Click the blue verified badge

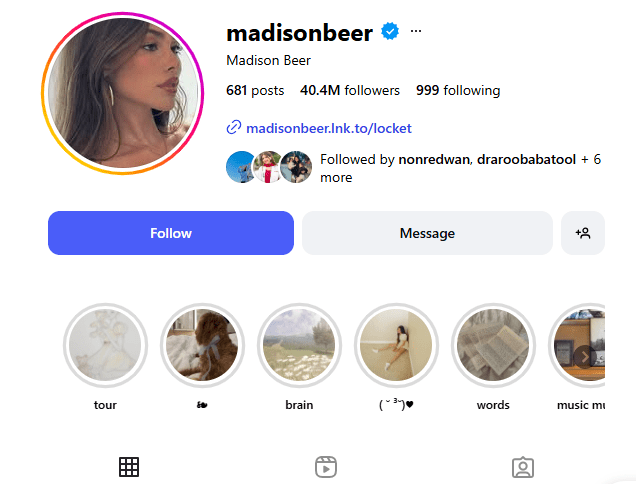390,31
